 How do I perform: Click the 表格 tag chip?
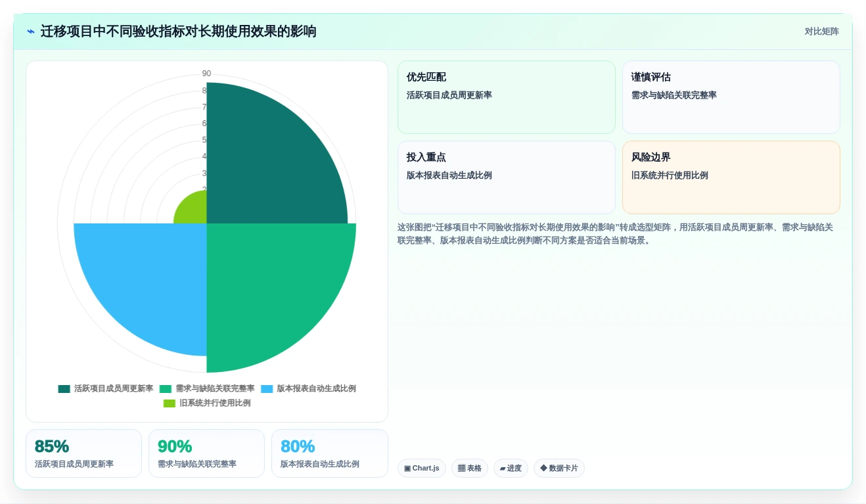coord(470,469)
